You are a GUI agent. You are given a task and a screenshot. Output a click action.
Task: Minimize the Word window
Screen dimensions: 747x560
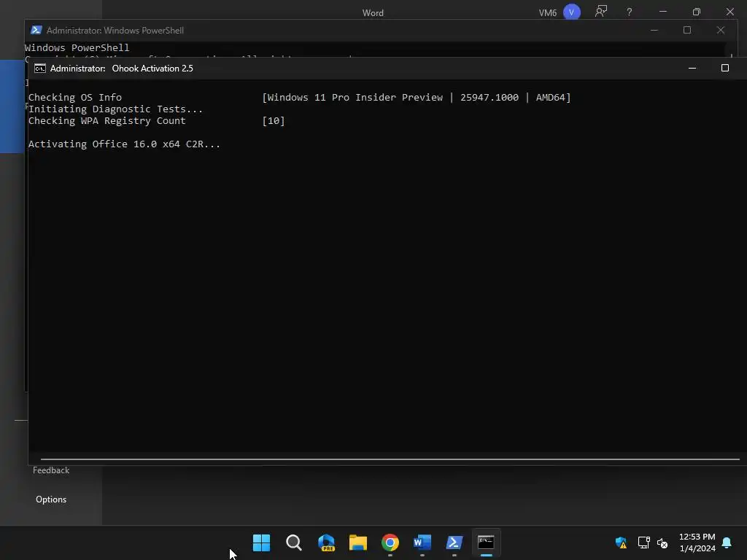point(662,12)
